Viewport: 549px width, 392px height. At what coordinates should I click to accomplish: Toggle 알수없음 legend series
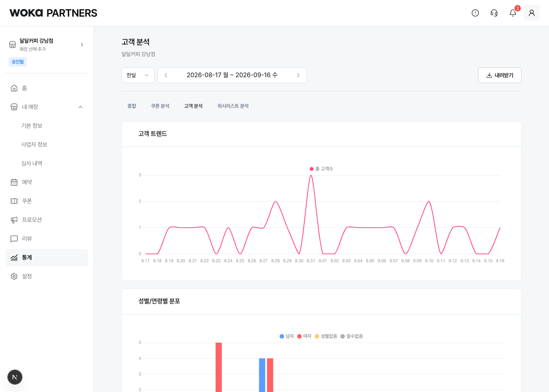[352, 336]
